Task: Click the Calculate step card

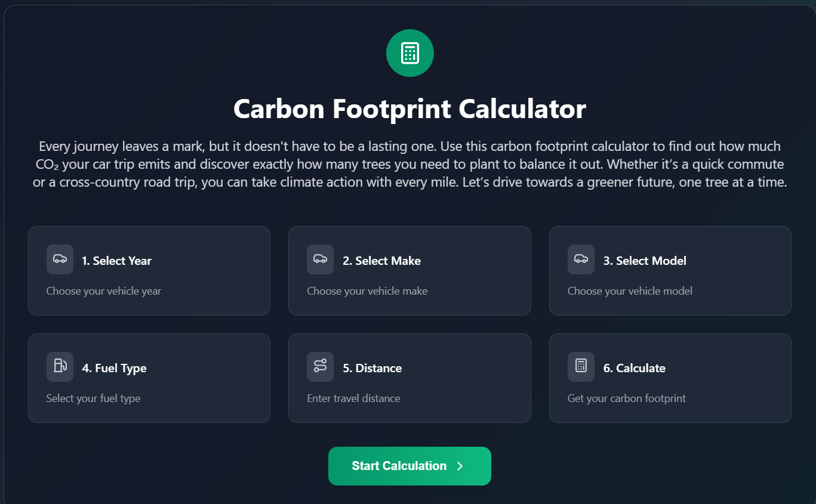Action: [x=670, y=378]
